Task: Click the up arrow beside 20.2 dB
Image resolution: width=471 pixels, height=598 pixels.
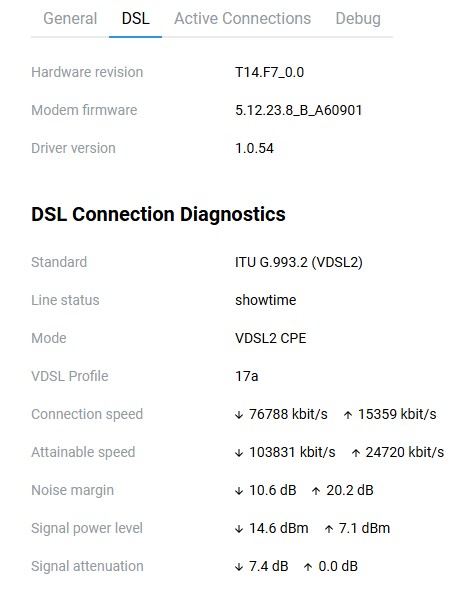Action: 316,491
